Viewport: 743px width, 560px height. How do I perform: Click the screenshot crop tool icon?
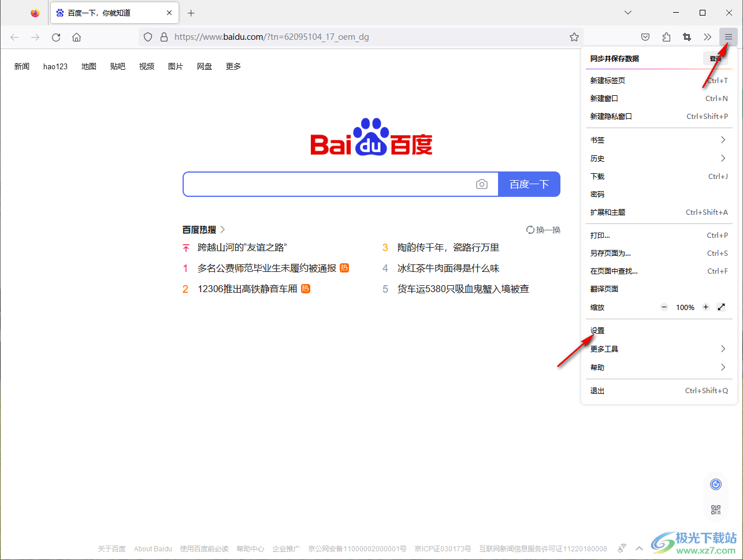(x=687, y=37)
